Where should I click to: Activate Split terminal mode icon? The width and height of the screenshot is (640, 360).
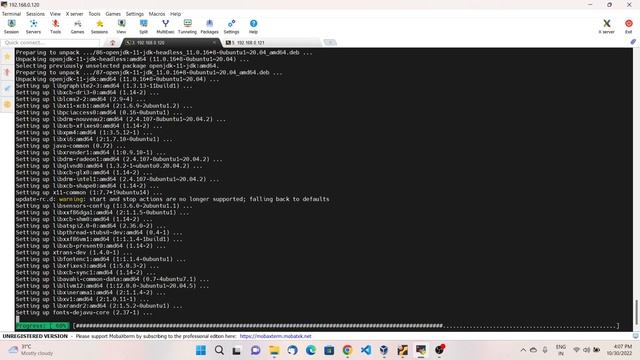click(143, 27)
